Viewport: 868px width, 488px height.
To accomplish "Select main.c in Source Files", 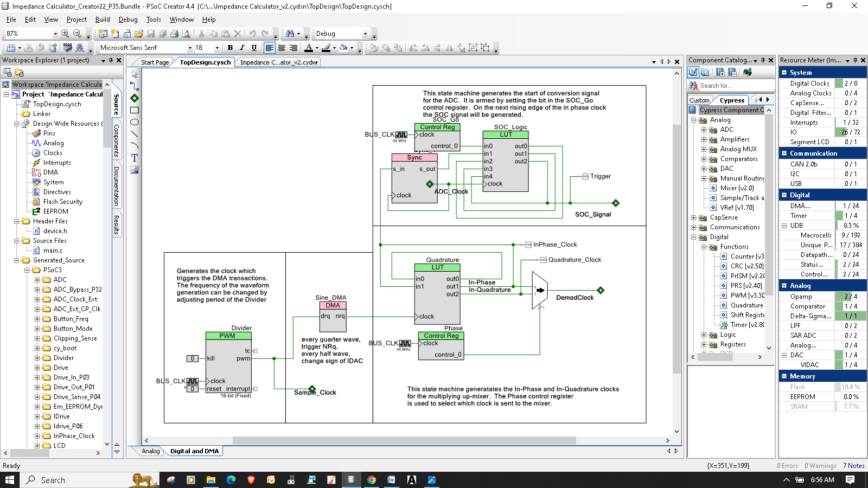I will 53,251.
